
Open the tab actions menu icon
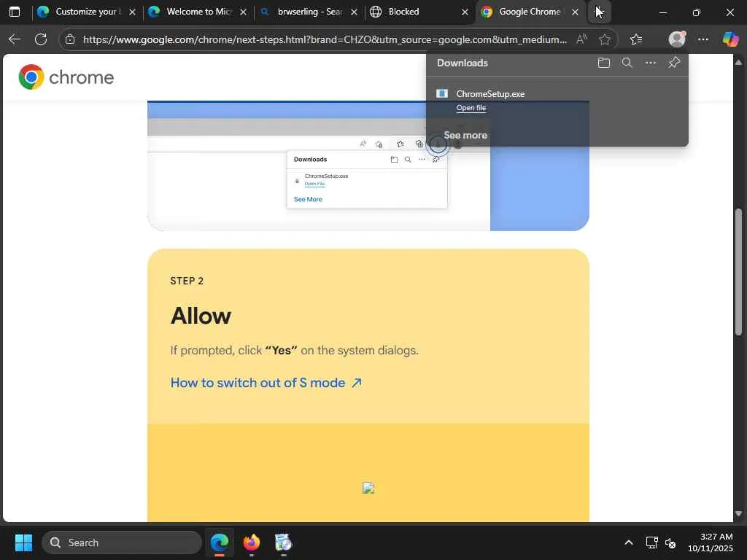click(x=15, y=12)
